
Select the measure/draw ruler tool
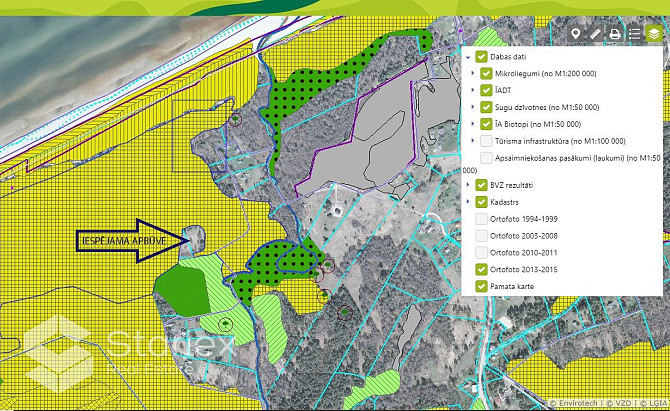(595, 34)
